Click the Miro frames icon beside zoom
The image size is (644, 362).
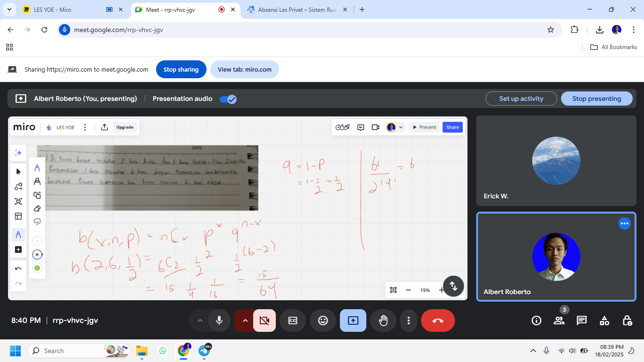[393, 290]
